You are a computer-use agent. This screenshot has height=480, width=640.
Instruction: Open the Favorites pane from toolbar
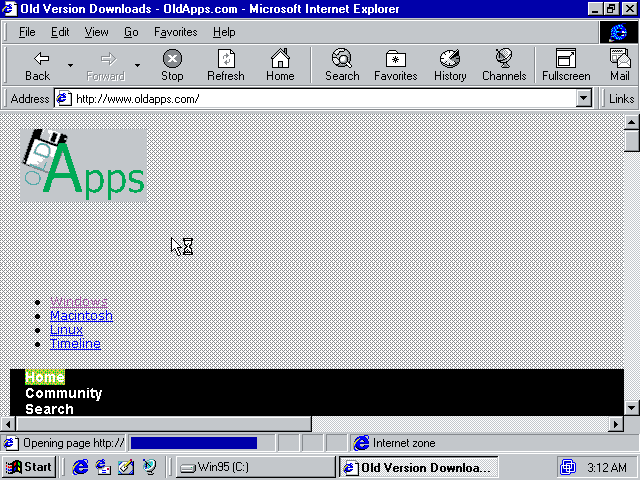click(x=396, y=65)
